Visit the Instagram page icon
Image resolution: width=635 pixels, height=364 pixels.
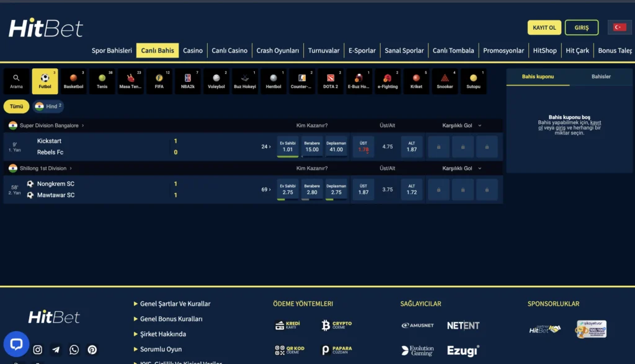coord(38,349)
